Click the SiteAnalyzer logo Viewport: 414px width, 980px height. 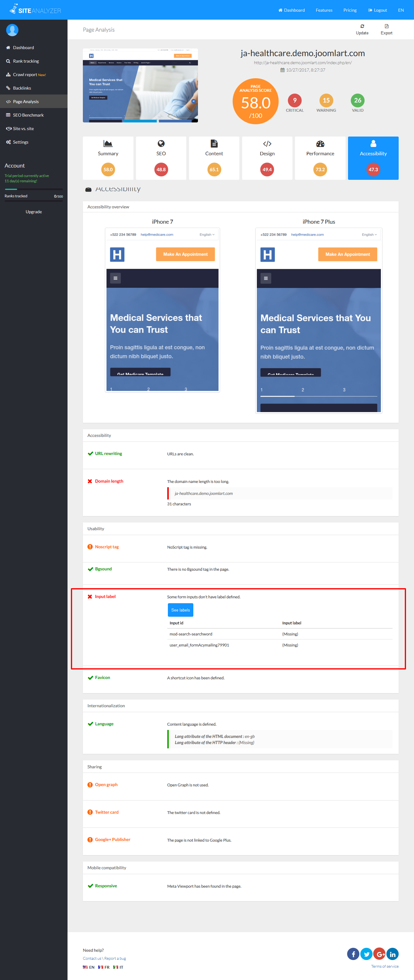tap(35, 10)
